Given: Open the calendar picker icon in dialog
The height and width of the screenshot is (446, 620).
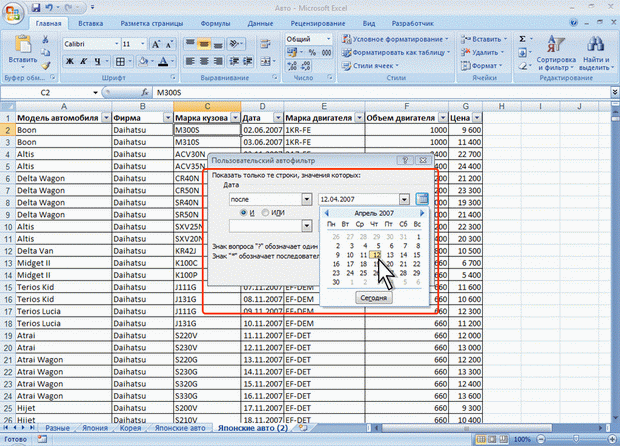Looking at the screenshot, I should click(x=422, y=198).
